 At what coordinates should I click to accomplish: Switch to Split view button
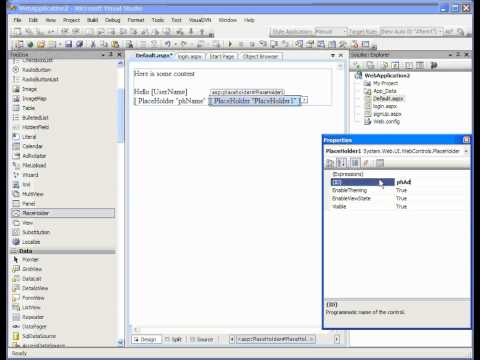[174, 339]
